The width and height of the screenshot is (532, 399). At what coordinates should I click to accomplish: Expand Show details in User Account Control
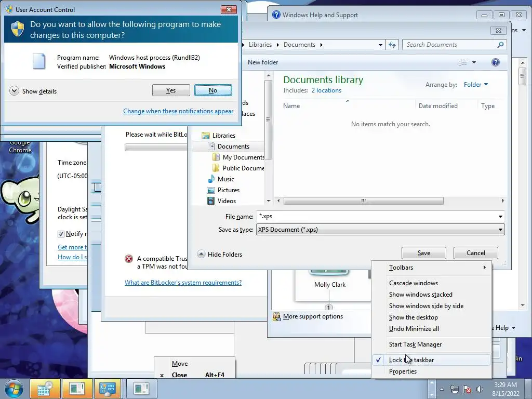click(x=33, y=91)
